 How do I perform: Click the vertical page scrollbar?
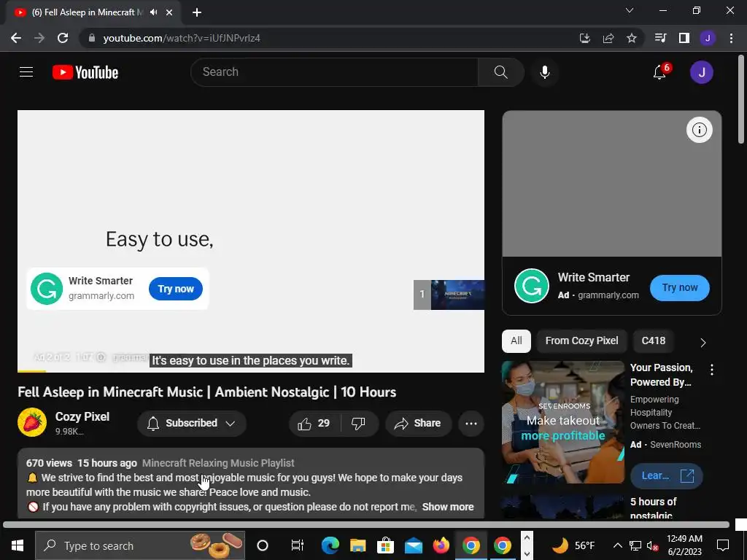(x=741, y=99)
